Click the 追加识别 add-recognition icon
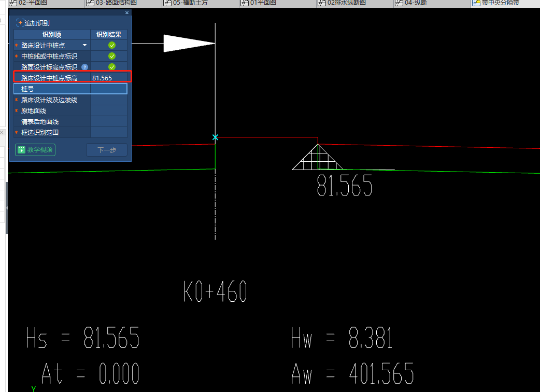This screenshot has height=392, width=540. coord(20,23)
